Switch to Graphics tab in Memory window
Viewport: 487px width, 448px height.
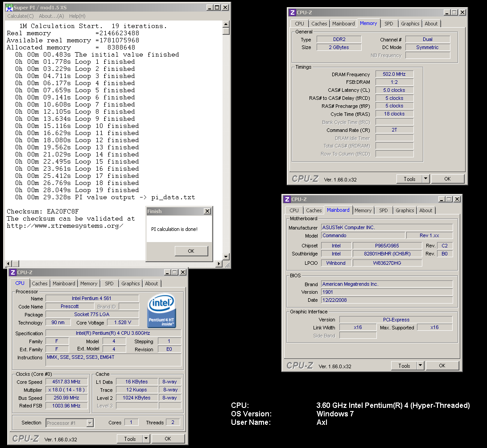pos(410,24)
